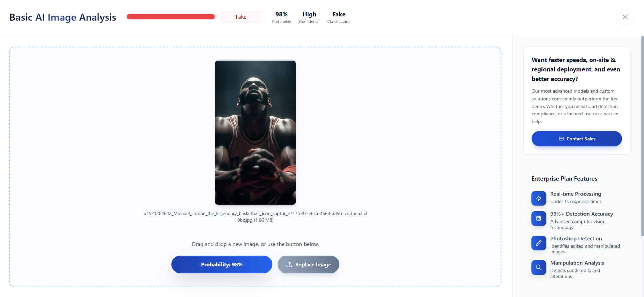
Task: Click the Photoshop Detection pencil icon
Action: [x=538, y=243]
